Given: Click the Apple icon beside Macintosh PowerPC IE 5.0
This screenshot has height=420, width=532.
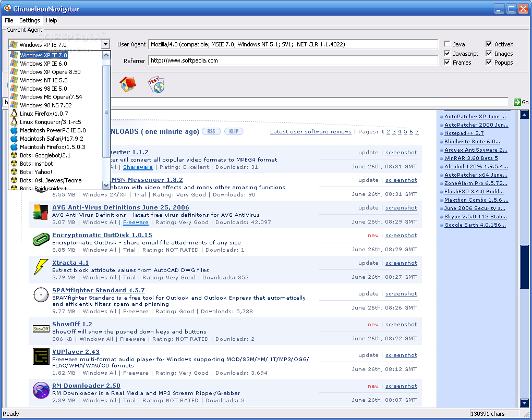Looking at the screenshot, I should [x=14, y=130].
